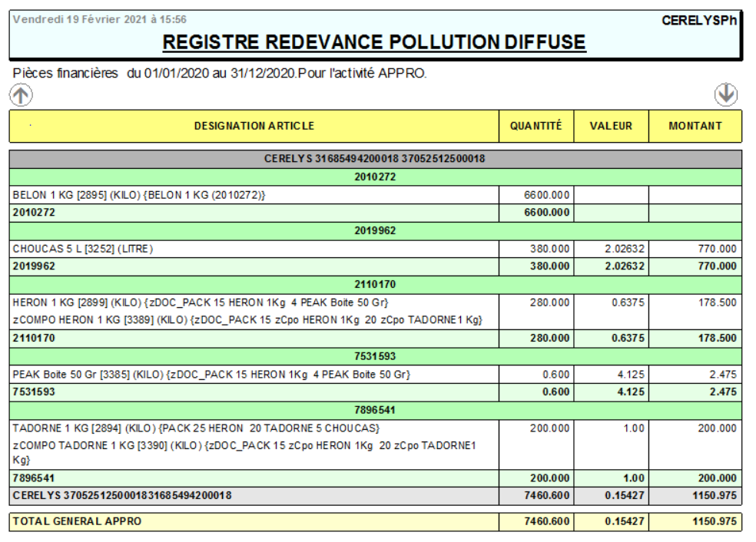Select the green 2019962 group header band
The height and width of the screenshot is (542, 756).
coord(375,230)
